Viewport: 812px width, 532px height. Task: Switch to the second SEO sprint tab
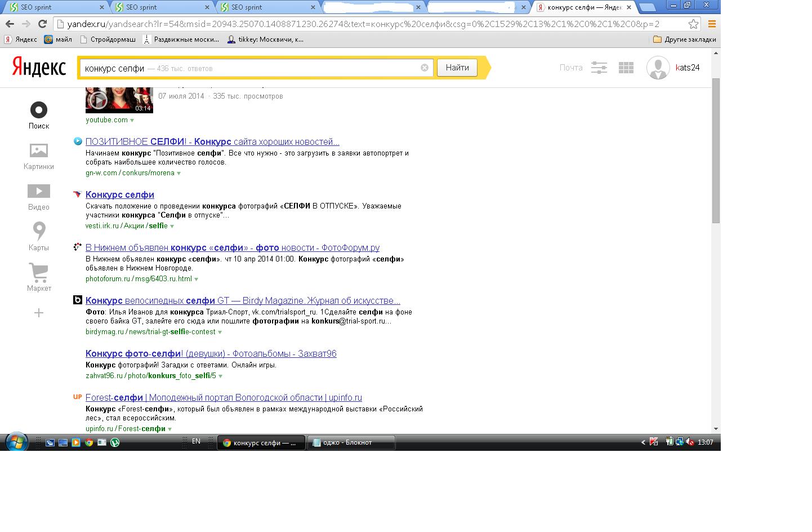coord(160,7)
